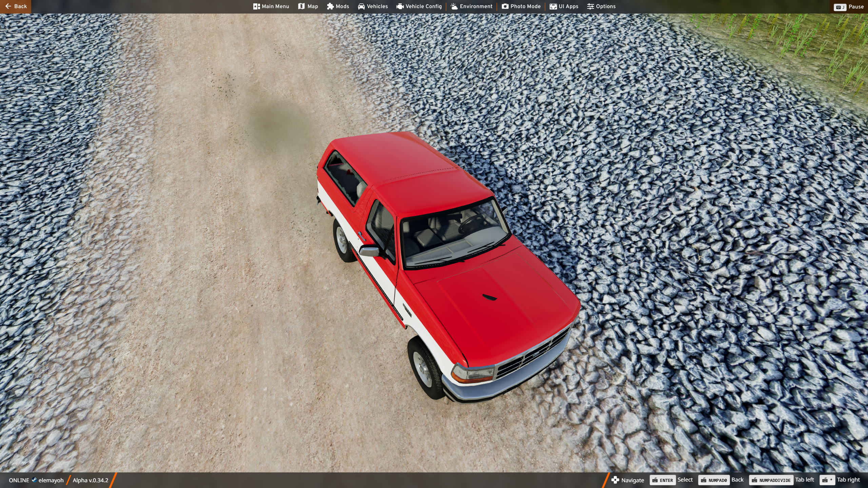Screen dimensions: 868x488
Task: Click the NUMPAD0 Back key hint
Action: (x=714, y=480)
